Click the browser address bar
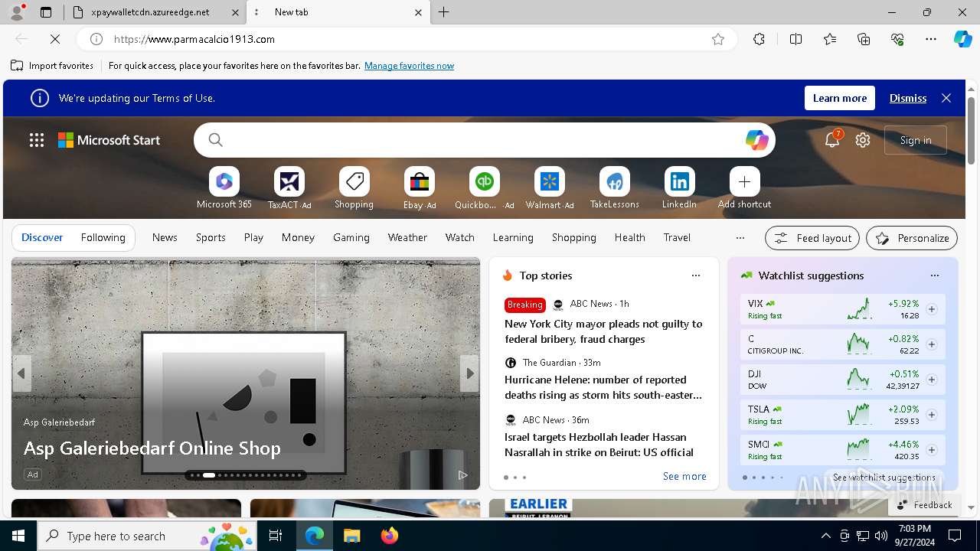Viewport: 980px width, 551px height. coord(406,39)
